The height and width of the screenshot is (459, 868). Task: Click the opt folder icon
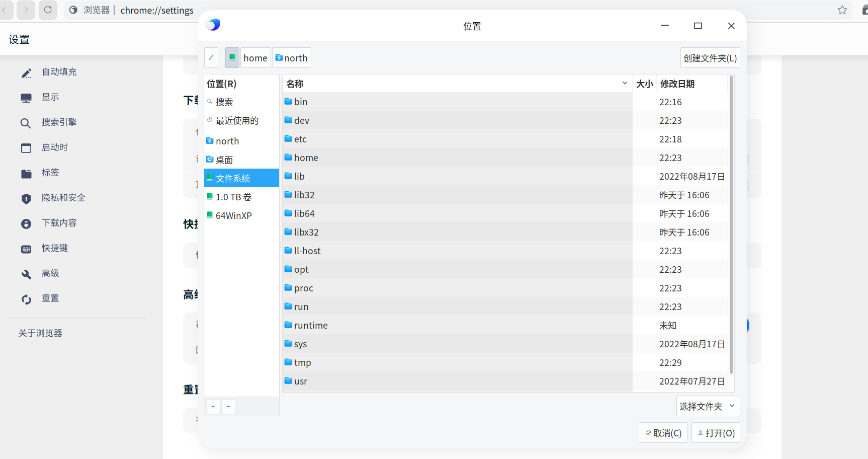tap(288, 269)
